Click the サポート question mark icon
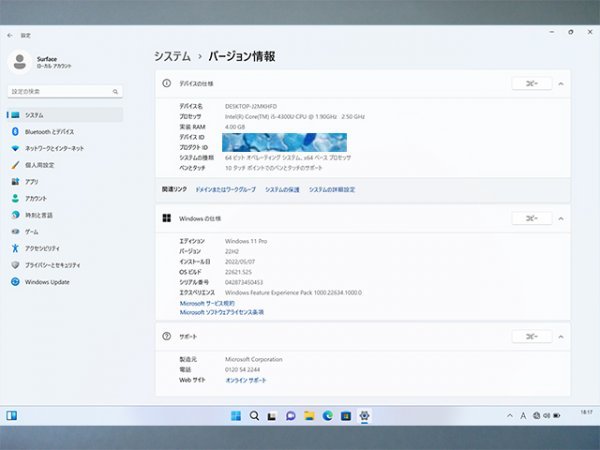This screenshot has height=450, width=600. (166, 336)
